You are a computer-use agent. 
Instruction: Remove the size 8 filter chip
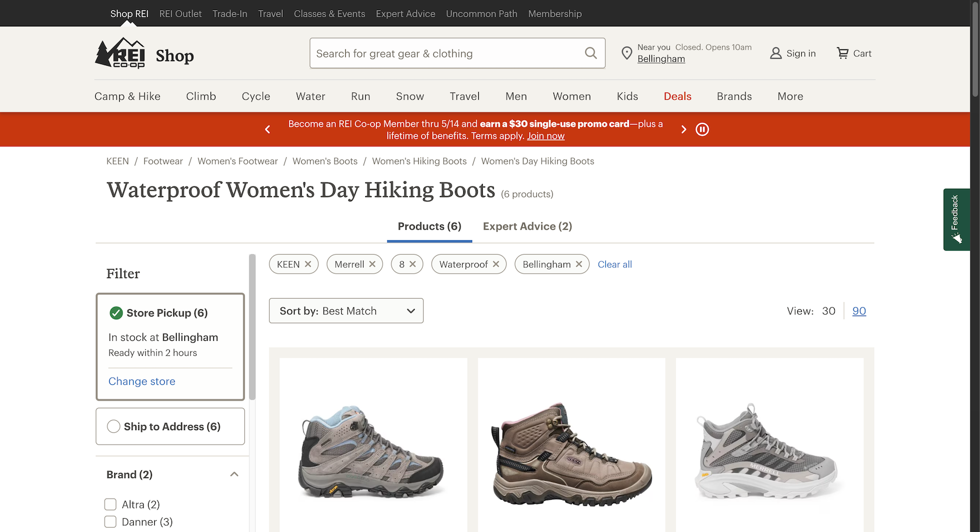(x=413, y=264)
